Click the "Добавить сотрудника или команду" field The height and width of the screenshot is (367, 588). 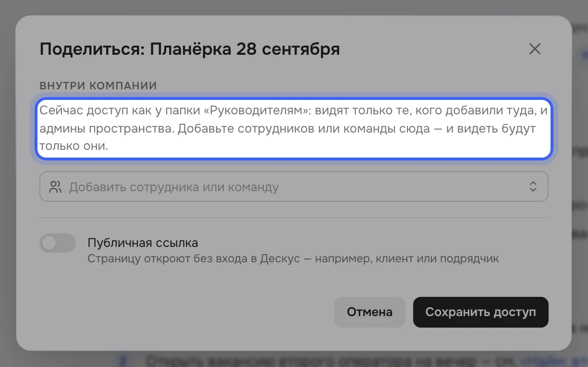[x=294, y=186]
